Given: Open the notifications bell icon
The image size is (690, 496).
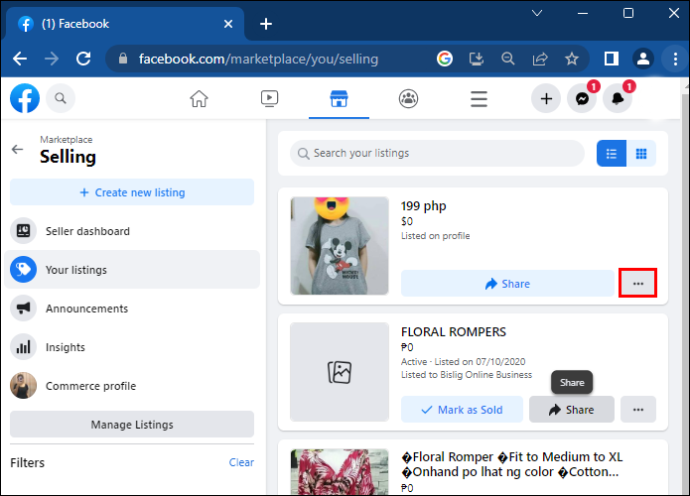Looking at the screenshot, I should coord(617,99).
